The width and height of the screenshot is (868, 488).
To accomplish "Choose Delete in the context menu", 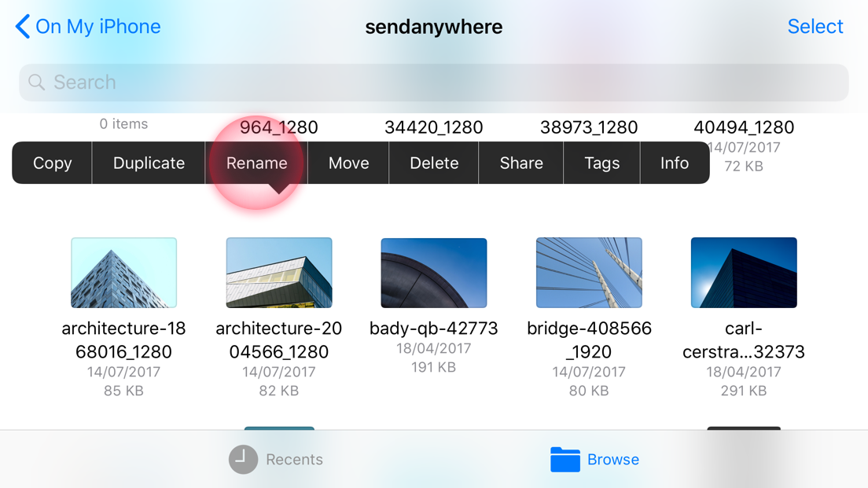I will click(x=434, y=163).
